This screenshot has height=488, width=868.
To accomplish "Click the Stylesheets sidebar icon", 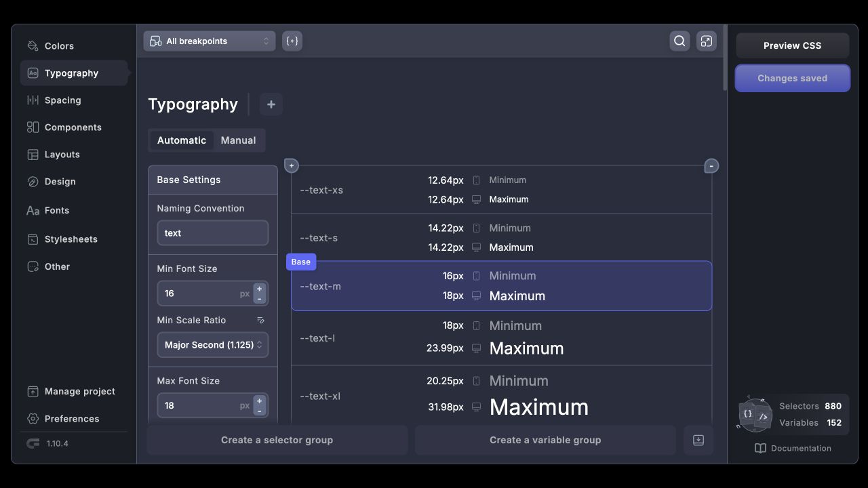I will click(33, 239).
